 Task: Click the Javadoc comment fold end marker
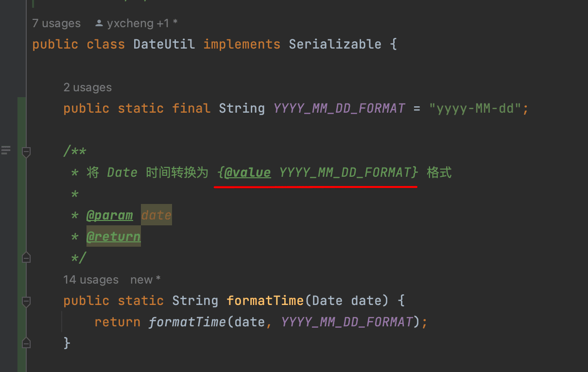pos(26,257)
